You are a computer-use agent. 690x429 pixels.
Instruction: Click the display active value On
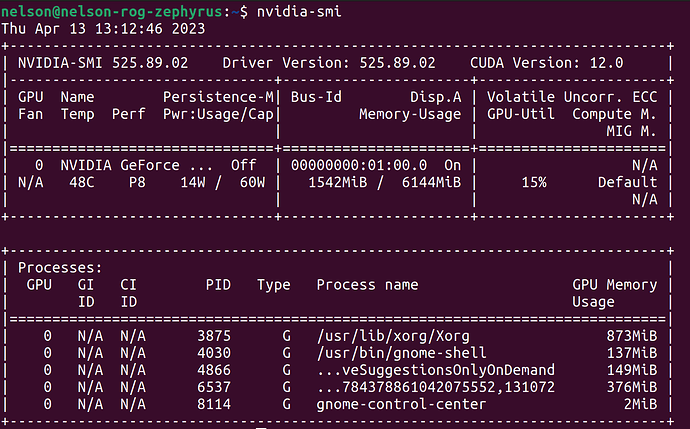(452, 165)
